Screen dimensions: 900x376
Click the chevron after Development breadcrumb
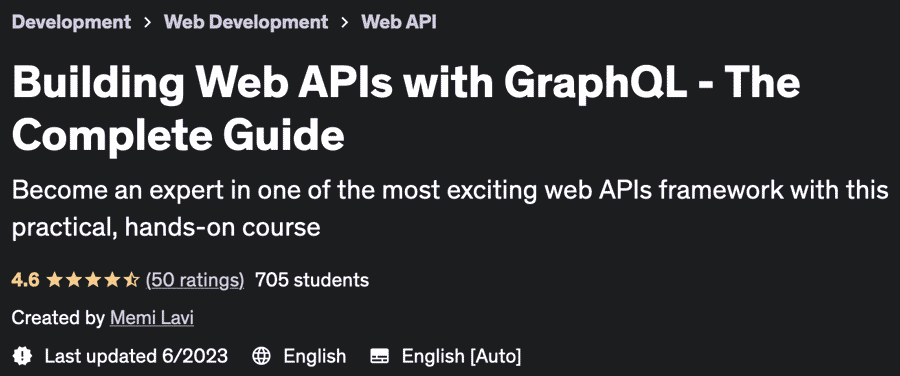click(x=148, y=23)
